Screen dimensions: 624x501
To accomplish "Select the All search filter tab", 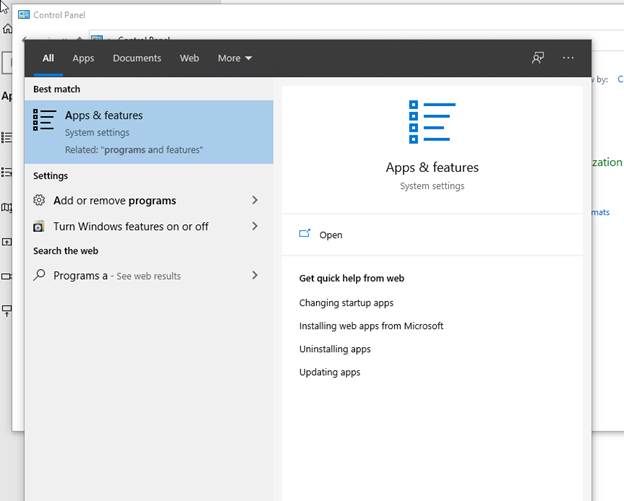I will click(x=48, y=58).
